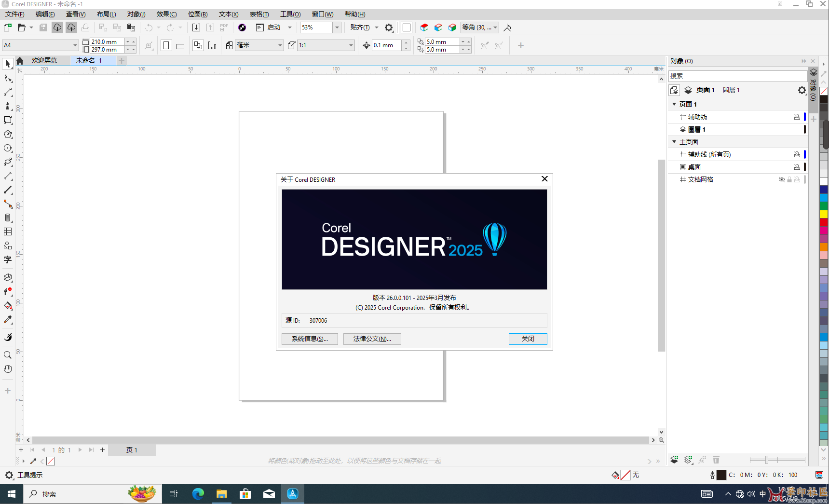Click the Save disk icon
Image resolution: width=829 pixels, height=504 pixels.
click(x=43, y=27)
